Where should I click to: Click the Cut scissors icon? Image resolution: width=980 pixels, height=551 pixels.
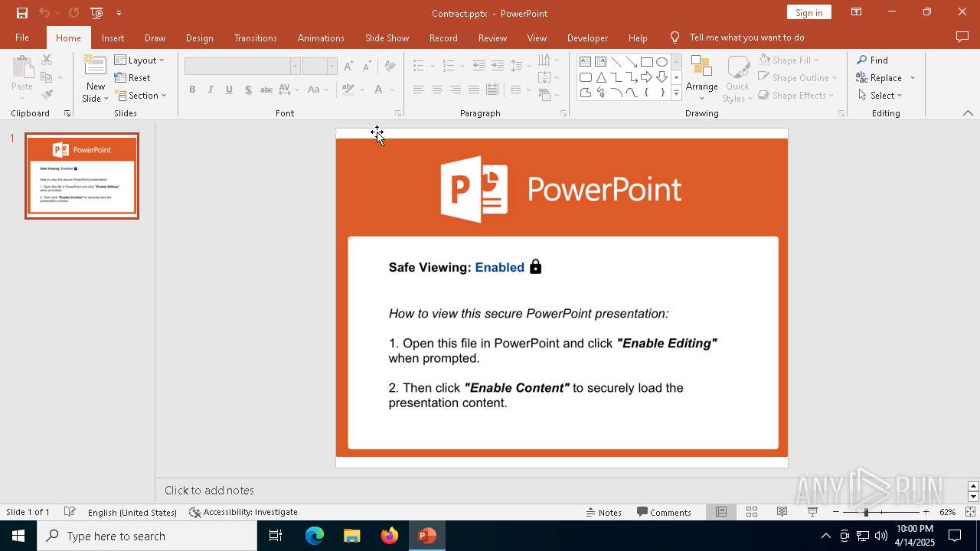tap(47, 60)
